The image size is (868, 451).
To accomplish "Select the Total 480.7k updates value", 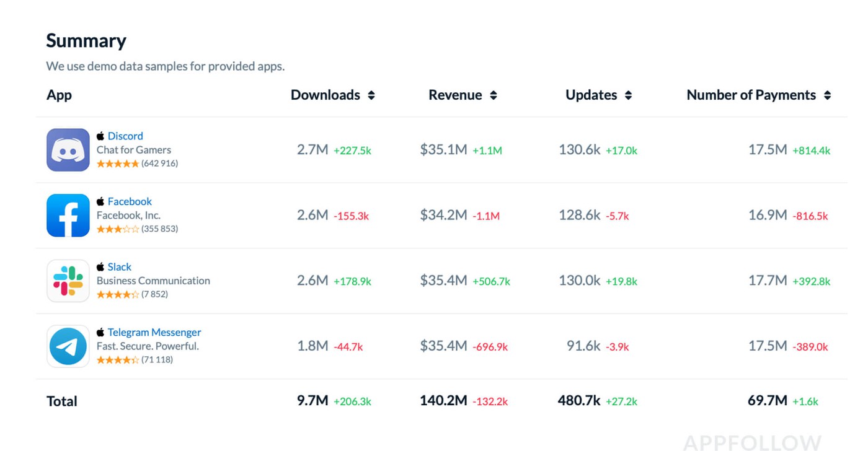I will click(579, 401).
